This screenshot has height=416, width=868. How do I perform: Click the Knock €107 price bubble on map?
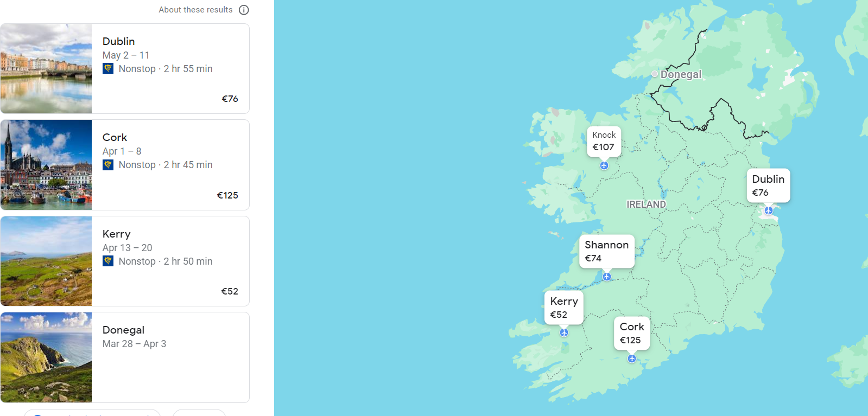click(x=604, y=142)
